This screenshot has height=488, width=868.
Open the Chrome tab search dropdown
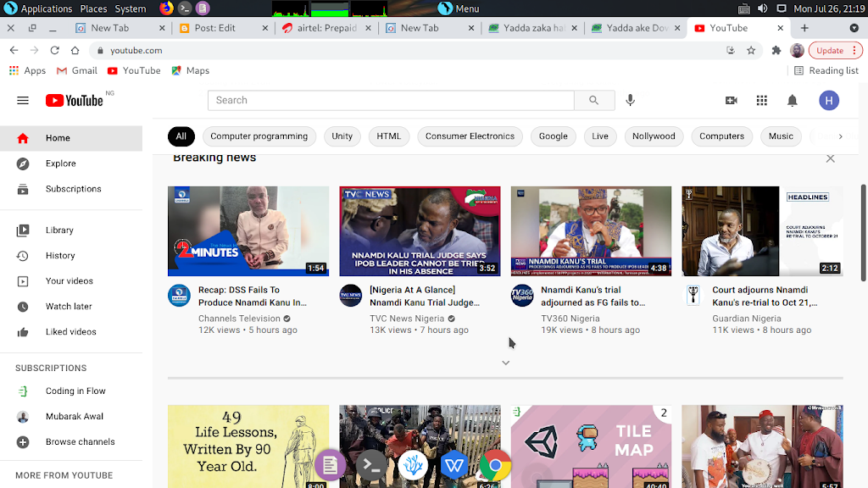854,28
